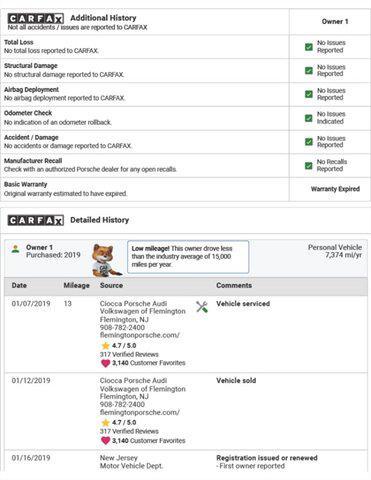Viewport: 371px width, 480px height.
Task: Click the Mileage column header
Action: click(x=76, y=286)
